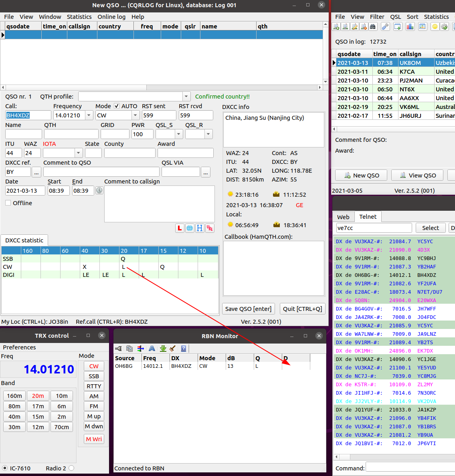Click the calendar grid toolbar icon
The image size is (455, 476).
pos(422,27)
